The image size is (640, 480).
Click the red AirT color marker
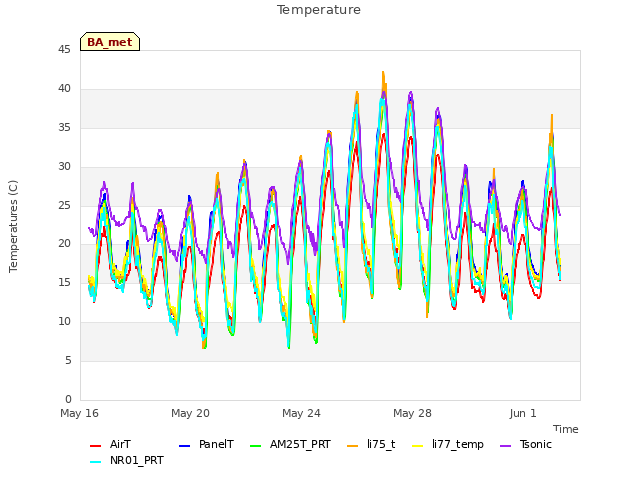click(95, 446)
